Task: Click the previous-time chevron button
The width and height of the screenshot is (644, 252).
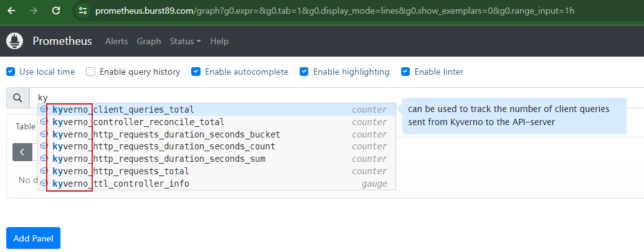Action: click(x=22, y=152)
